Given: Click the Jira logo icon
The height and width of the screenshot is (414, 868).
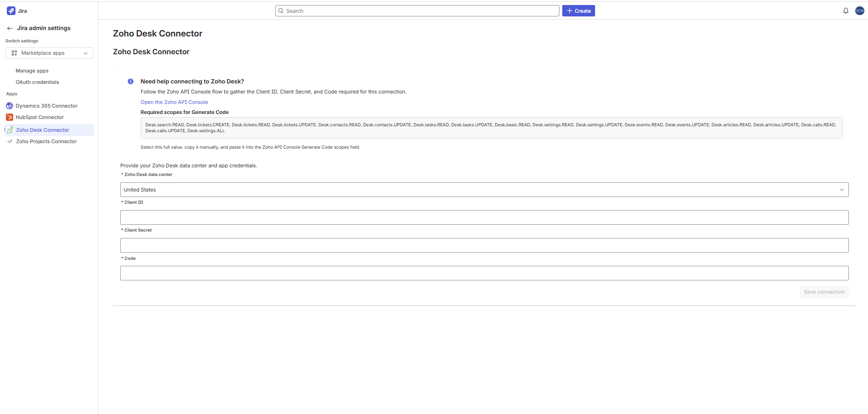Looking at the screenshot, I should click(10, 10).
